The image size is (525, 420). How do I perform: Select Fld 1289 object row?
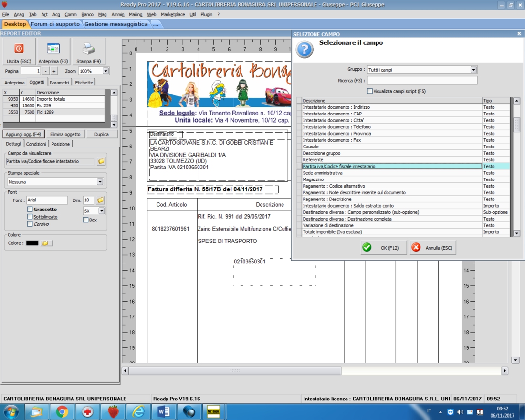pyautogui.click(x=54, y=112)
